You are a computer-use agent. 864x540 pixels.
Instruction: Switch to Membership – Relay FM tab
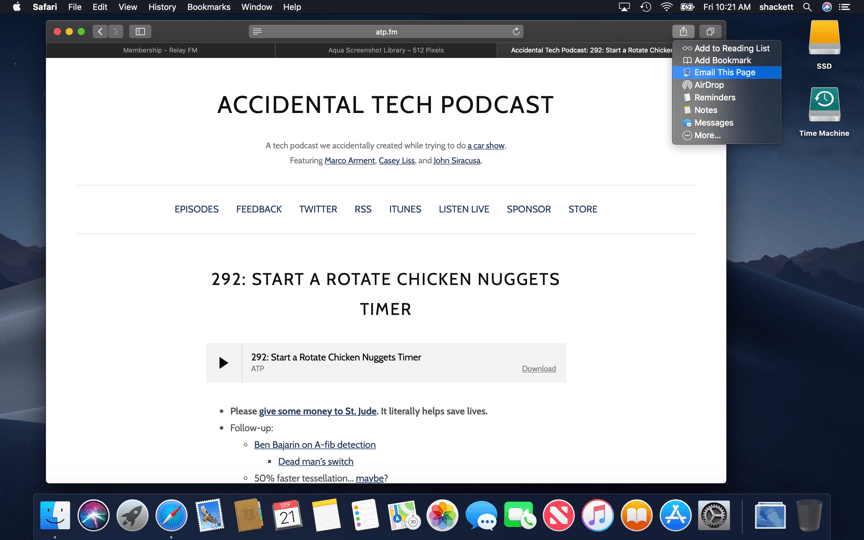160,50
